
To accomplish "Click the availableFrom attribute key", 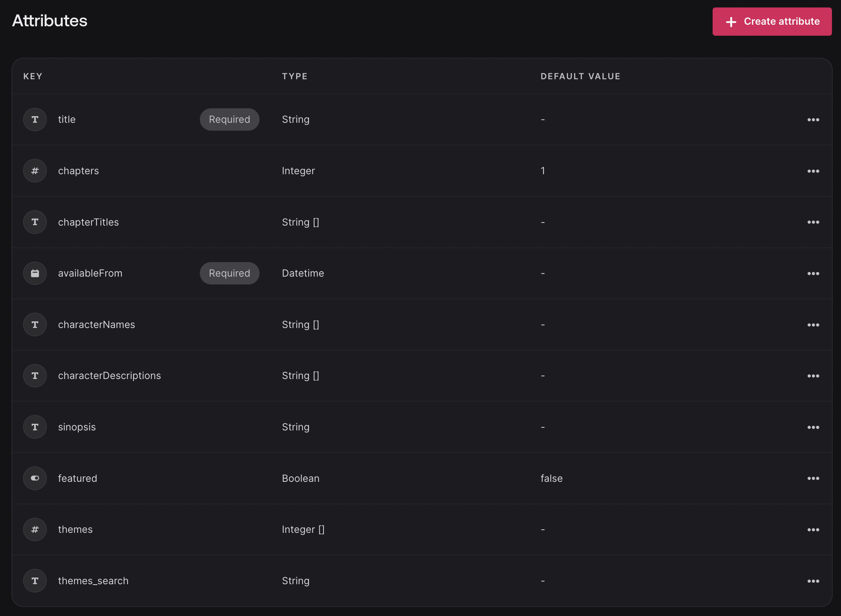I will pyautogui.click(x=90, y=273).
